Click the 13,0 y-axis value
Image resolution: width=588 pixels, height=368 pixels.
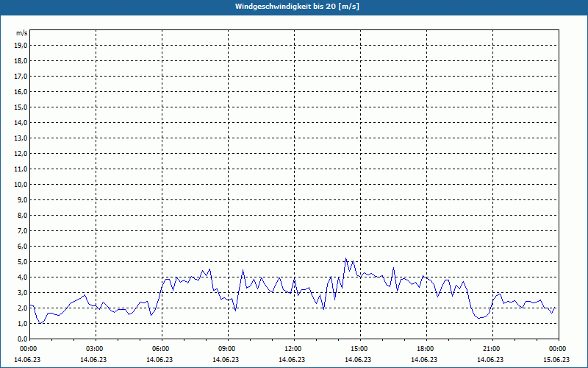tap(21, 138)
